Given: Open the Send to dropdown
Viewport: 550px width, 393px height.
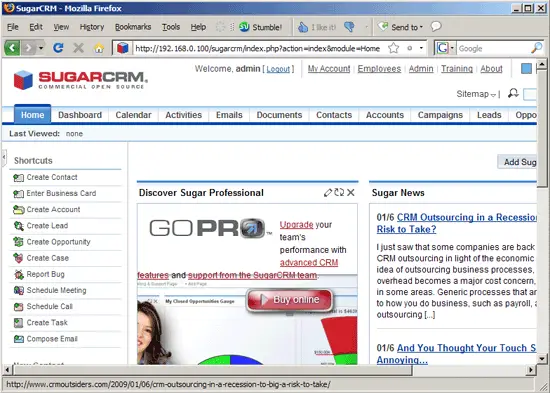Looking at the screenshot, I should (400, 27).
